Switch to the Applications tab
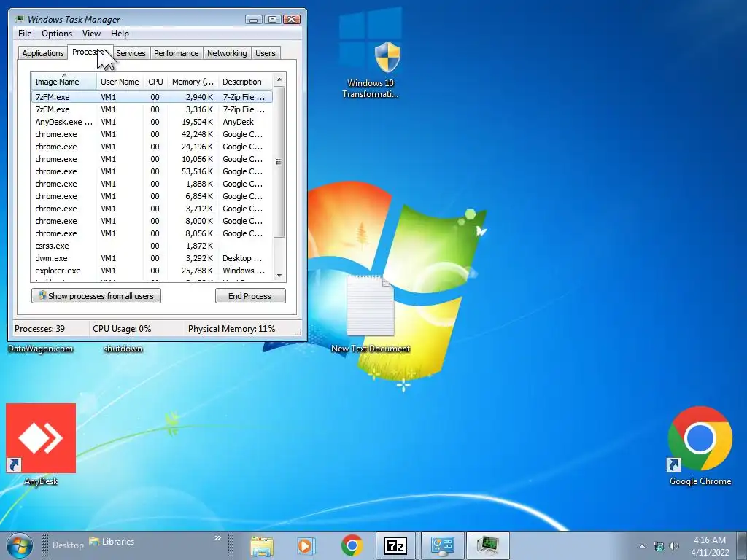The width and height of the screenshot is (747, 560). 43,53
